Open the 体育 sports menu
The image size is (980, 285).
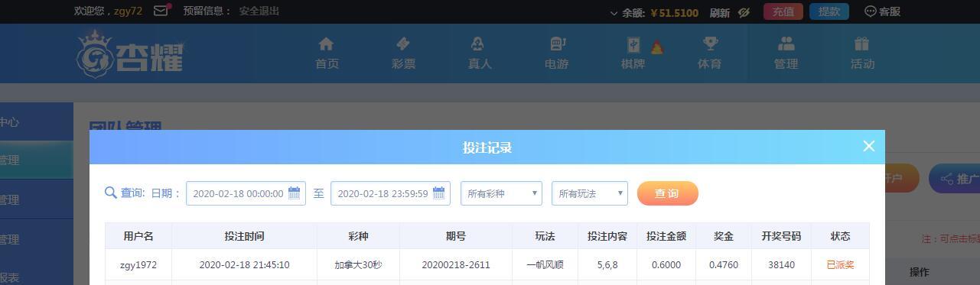click(709, 53)
